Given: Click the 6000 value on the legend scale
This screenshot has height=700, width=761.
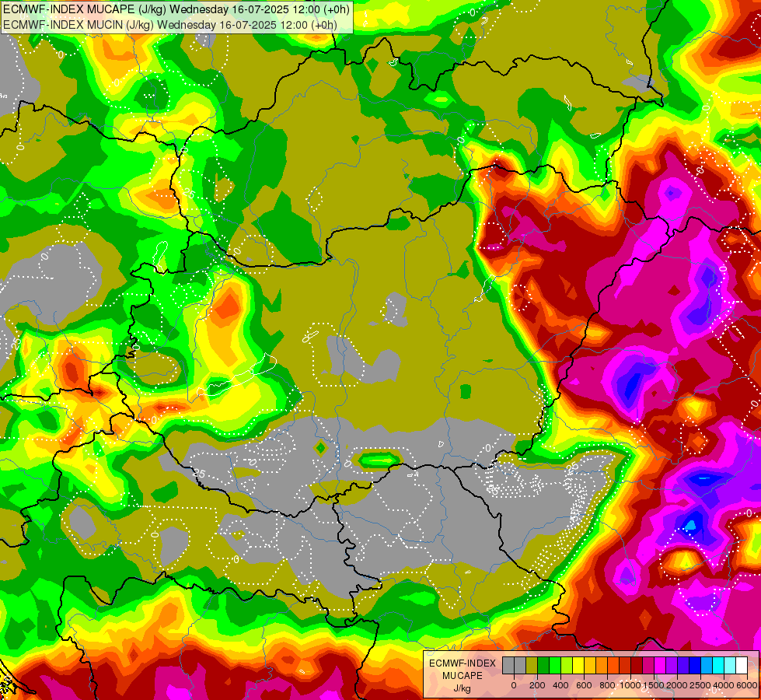Looking at the screenshot, I should pos(747,685).
